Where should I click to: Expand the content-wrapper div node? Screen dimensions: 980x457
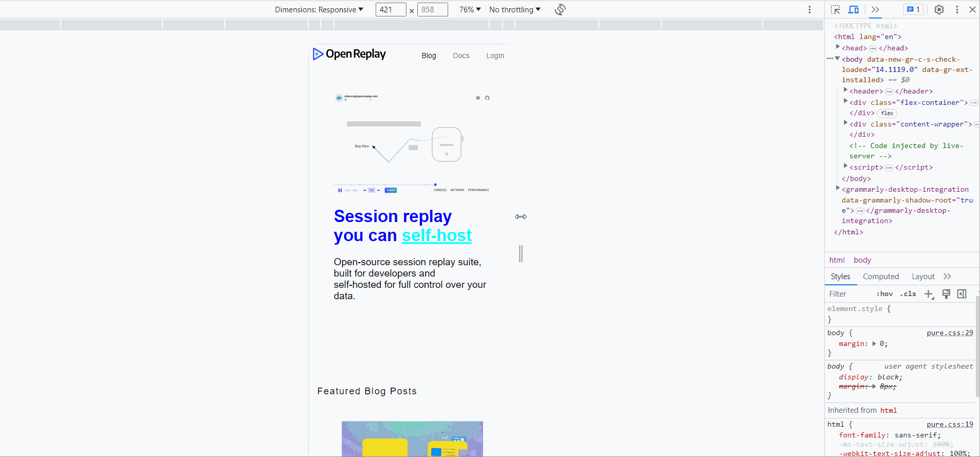845,123
